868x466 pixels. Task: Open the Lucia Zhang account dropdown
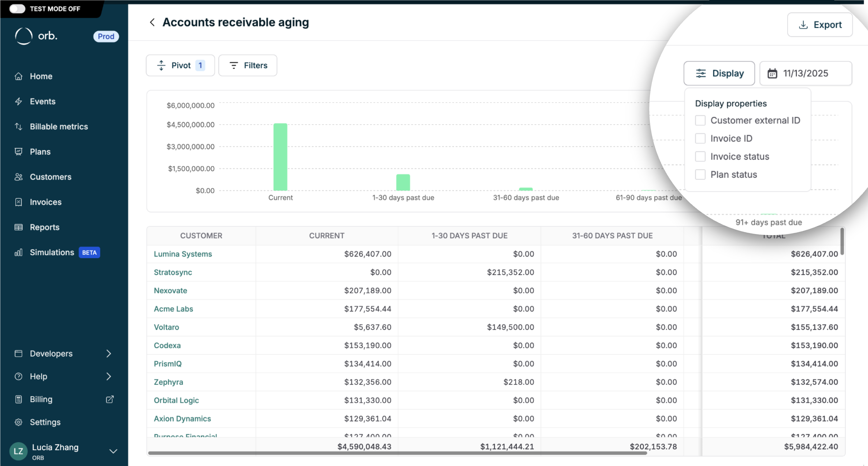click(113, 451)
